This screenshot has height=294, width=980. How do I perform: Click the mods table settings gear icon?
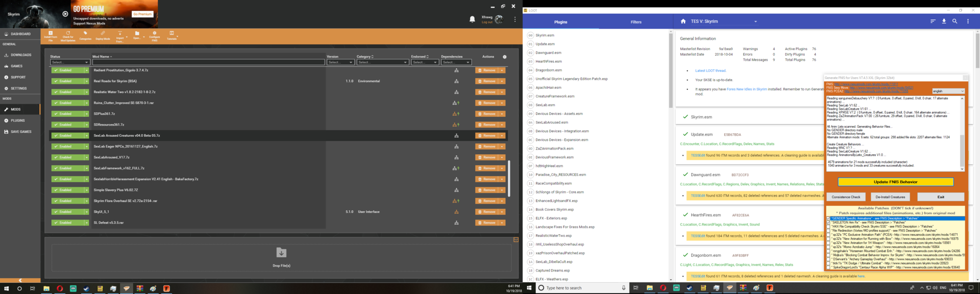coord(505,57)
